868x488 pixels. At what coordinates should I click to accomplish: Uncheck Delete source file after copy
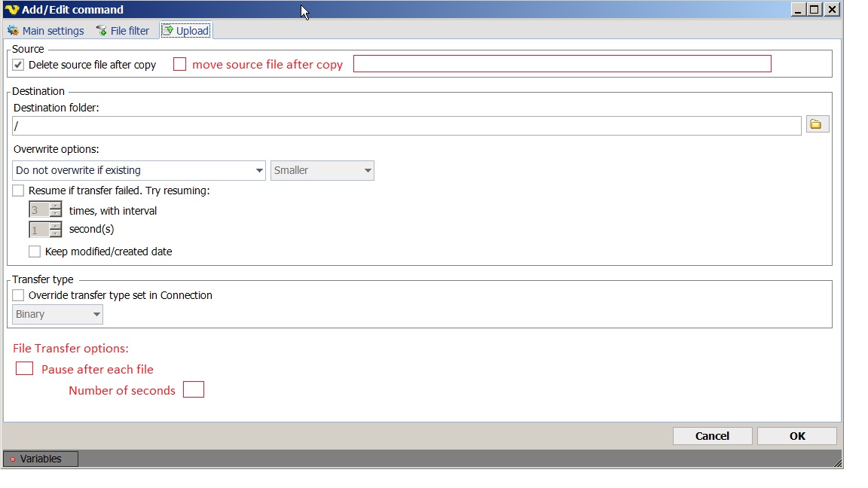click(x=19, y=65)
